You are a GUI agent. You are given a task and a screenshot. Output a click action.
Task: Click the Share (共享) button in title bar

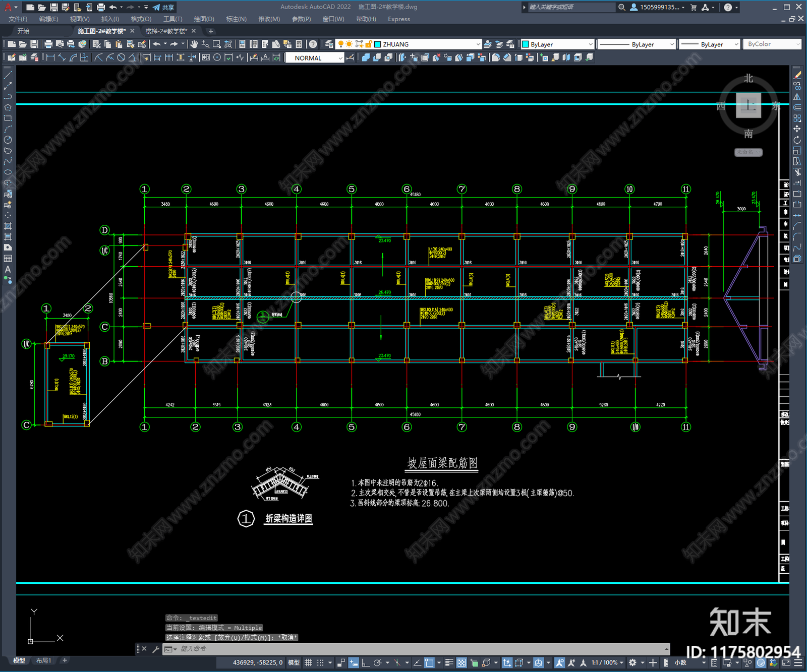tap(163, 7)
